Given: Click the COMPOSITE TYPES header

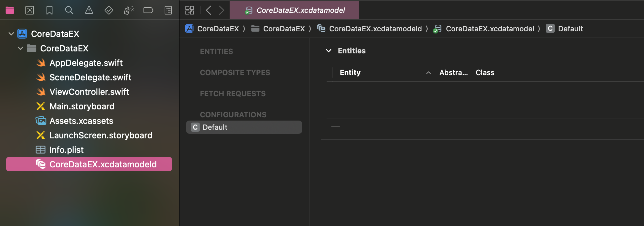Looking at the screenshot, I should point(235,72).
